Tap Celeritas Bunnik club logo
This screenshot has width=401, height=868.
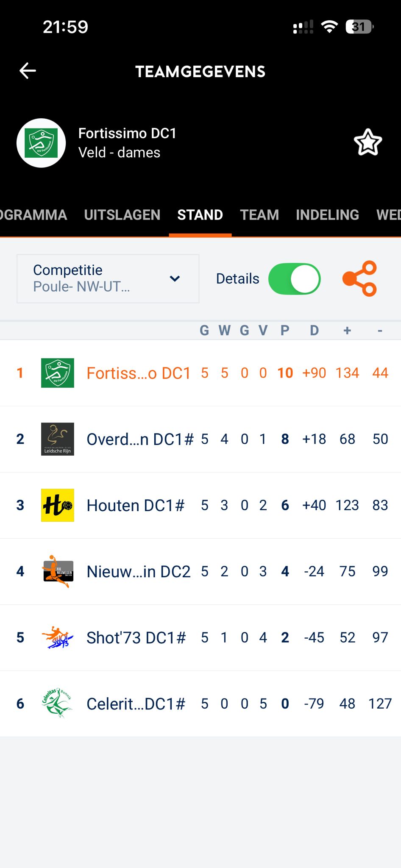point(57,704)
